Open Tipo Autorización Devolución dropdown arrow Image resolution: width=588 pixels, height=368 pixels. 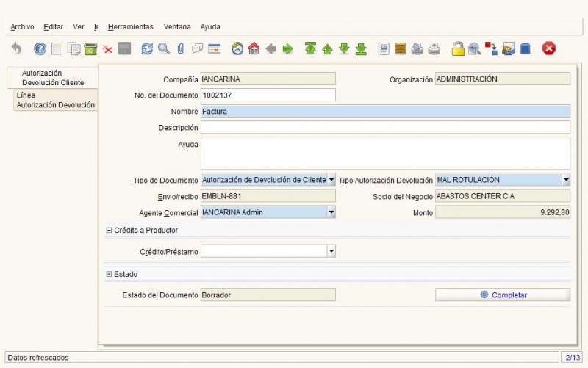(566, 180)
